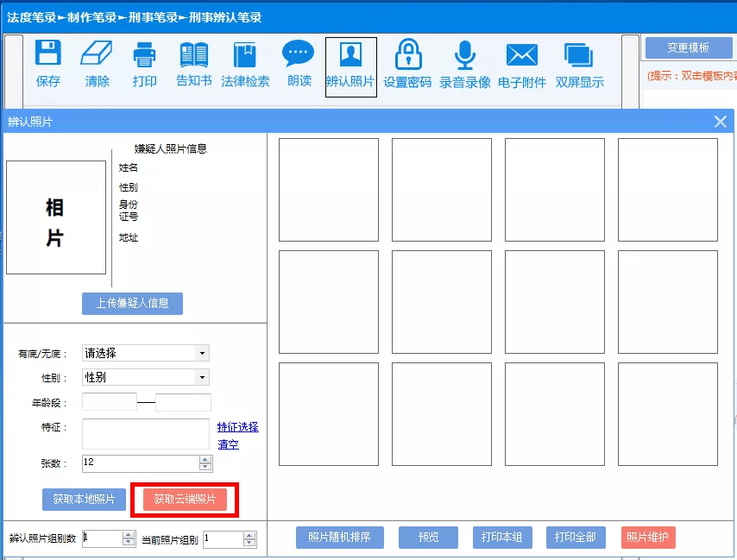Open 法律检索 legal search icon

click(x=245, y=55)
